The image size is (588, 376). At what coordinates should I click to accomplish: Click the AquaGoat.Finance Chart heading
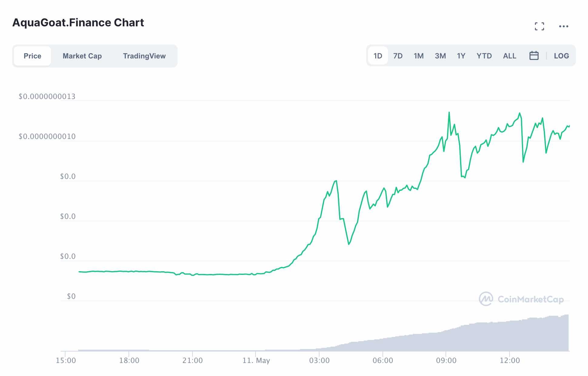(78, 23)
